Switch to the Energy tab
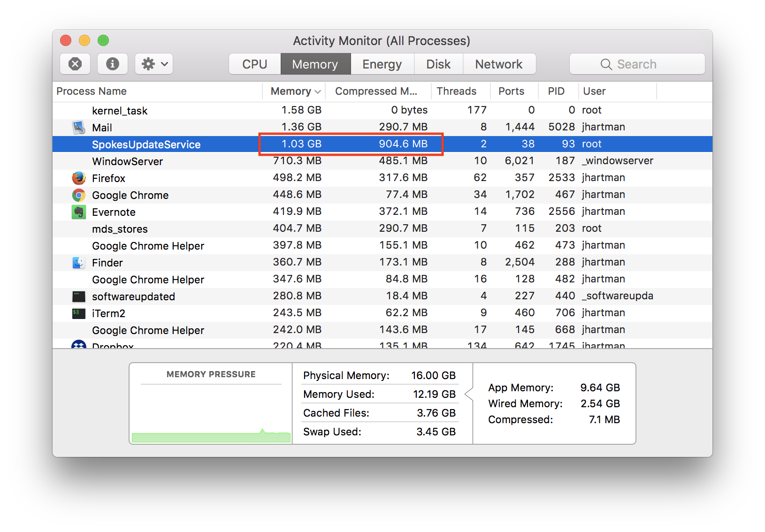Image resolution: width=765 pixels, height=532 pixels. tap(382, 64)
